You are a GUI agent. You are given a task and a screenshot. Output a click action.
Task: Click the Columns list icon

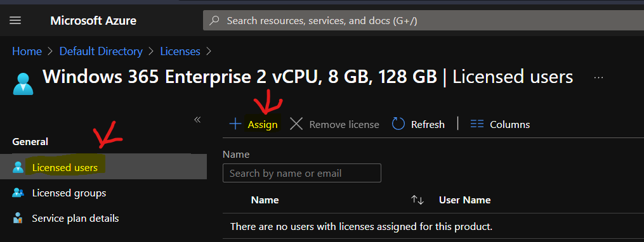(477, 124)
